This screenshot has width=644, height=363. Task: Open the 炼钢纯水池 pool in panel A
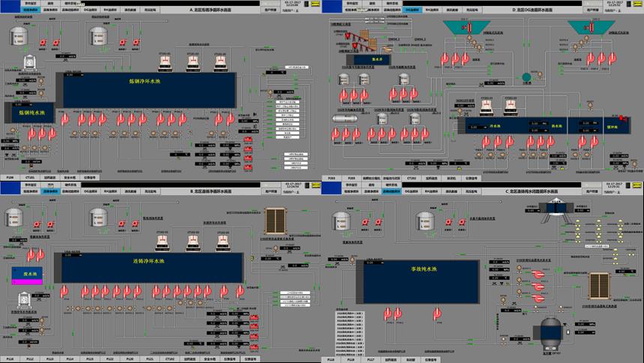point(30,112)
